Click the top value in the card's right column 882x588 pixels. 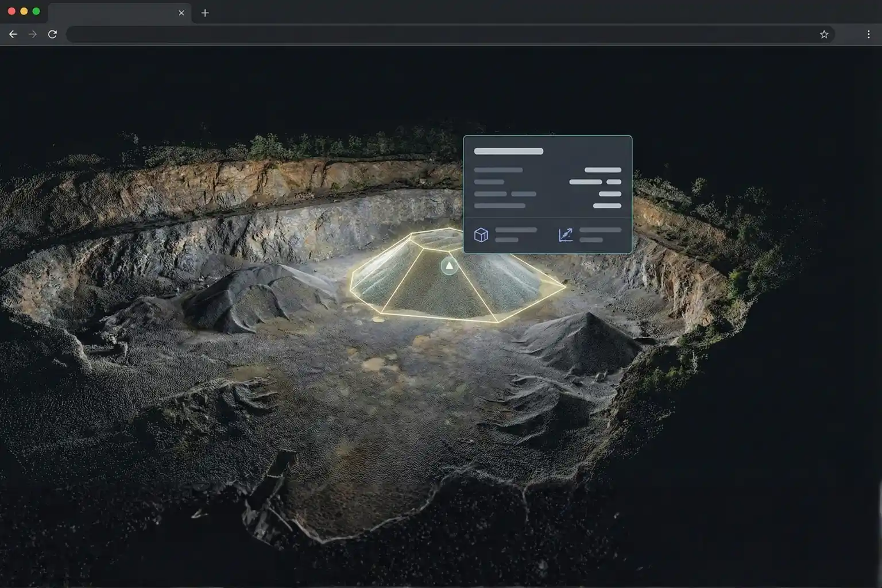pyautogui.click(x=602, y=169)
